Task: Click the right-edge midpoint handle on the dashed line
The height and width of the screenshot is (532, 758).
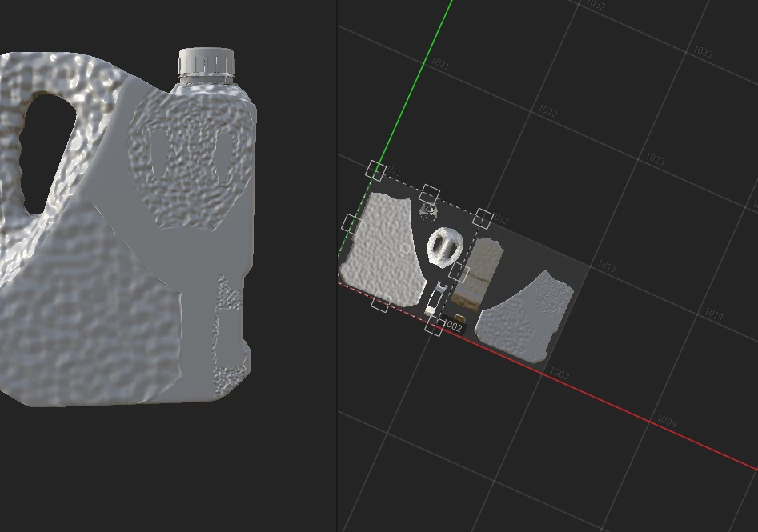Action: tap(459, 273)
